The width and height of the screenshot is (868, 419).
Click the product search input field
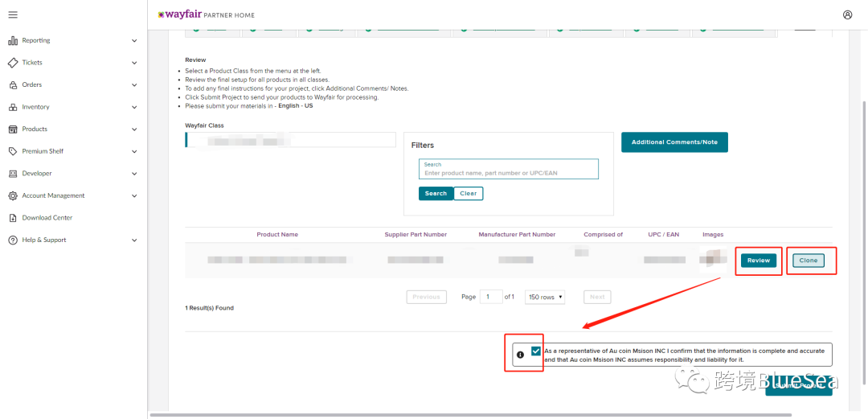(x=509, y=169)
